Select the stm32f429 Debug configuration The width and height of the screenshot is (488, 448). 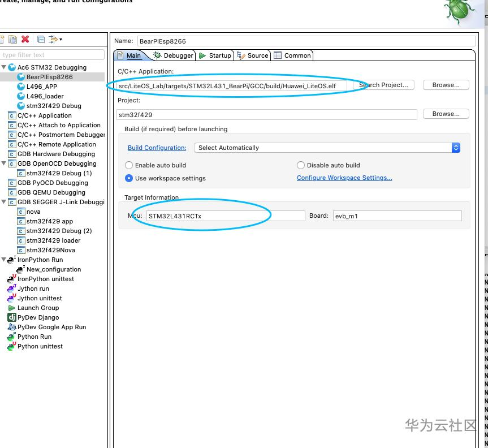tap(54, 106)
